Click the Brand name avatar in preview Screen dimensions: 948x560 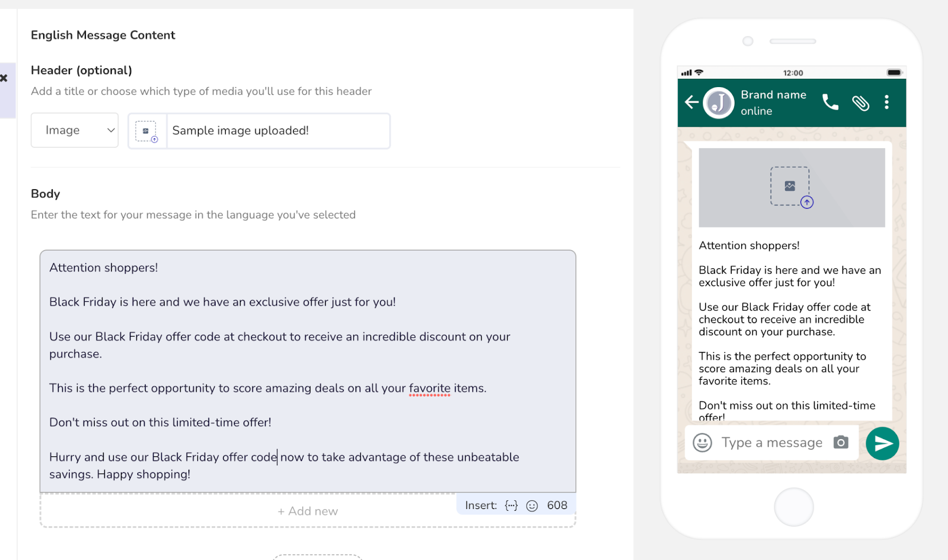pos(719,103)
